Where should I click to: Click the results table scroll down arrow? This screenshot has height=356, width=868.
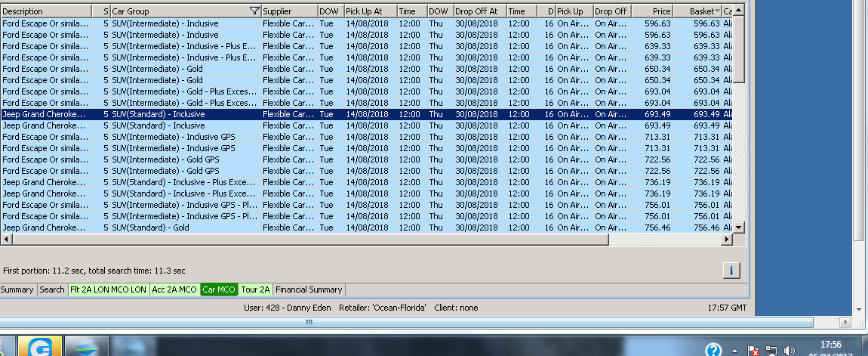click(738, 227)
